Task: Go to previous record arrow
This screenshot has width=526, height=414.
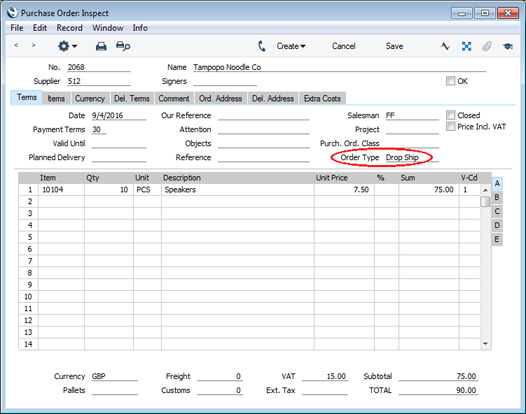Action: (x=16, y=45)
